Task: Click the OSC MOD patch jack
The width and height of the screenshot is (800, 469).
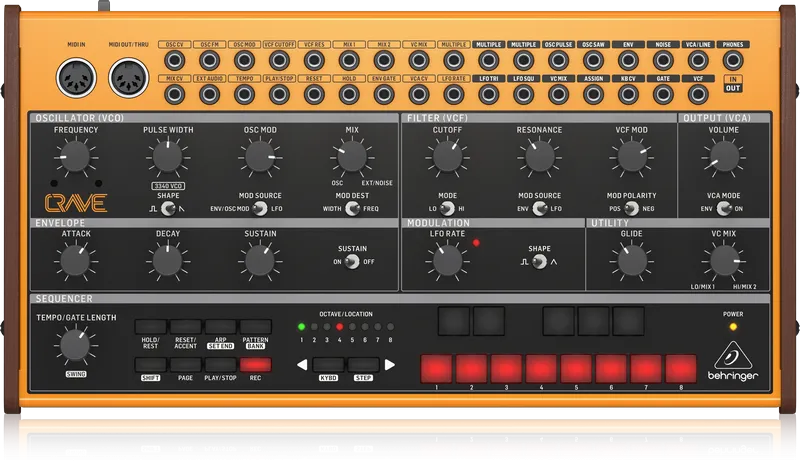Action: coord(244,61)
